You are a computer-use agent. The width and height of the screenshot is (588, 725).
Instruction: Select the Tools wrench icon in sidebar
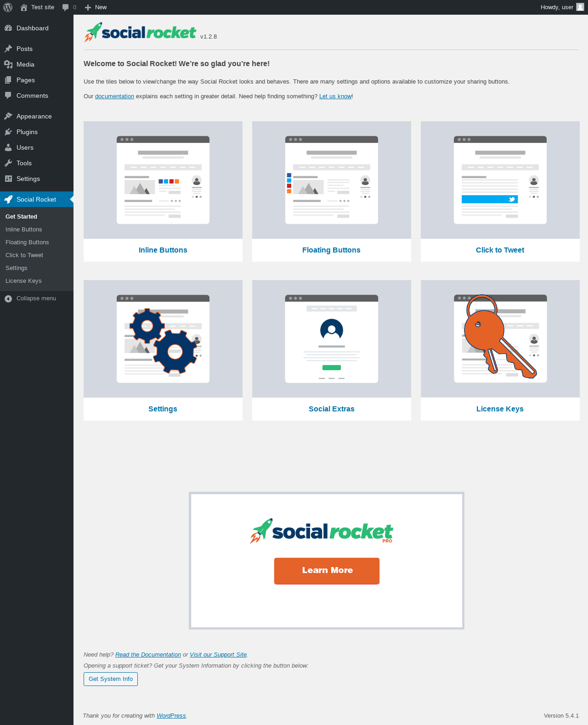(x=8, y=163)
